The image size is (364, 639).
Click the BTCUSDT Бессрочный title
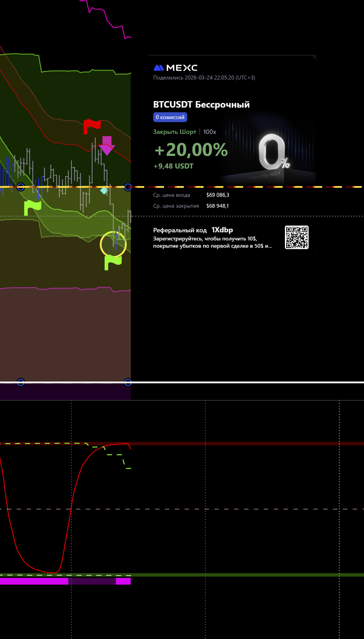(201, 105)
